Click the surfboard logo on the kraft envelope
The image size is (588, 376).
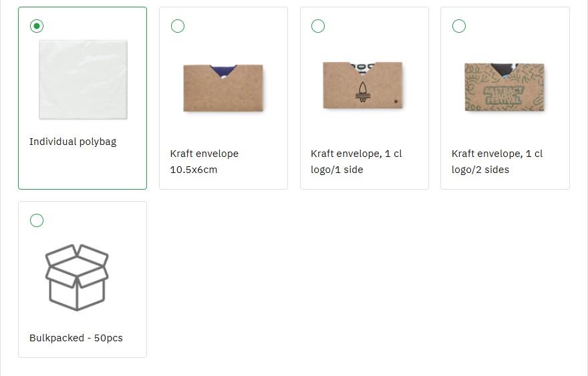click(361, 92)
